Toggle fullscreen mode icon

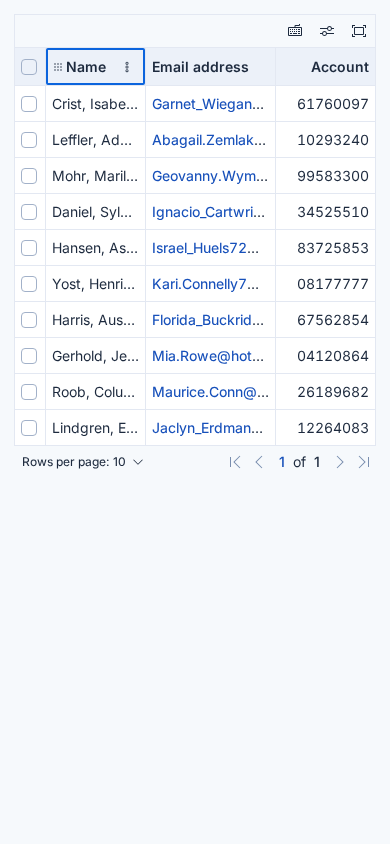[359, 31]
